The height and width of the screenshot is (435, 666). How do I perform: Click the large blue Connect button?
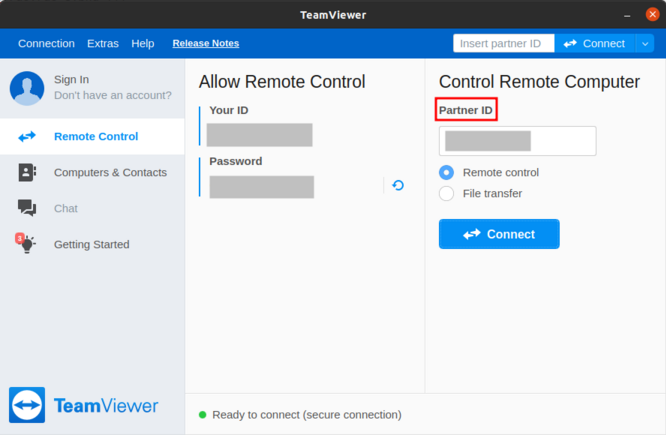click(499, 234)
